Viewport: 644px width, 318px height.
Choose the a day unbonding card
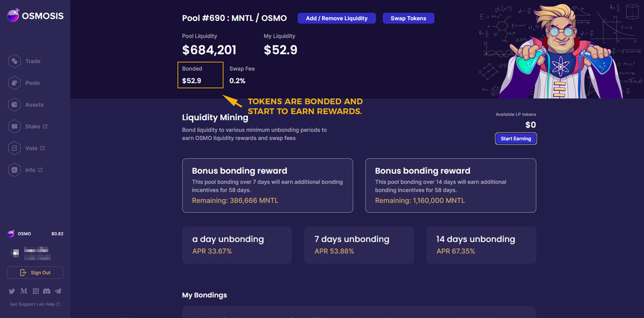click(237, 245)
